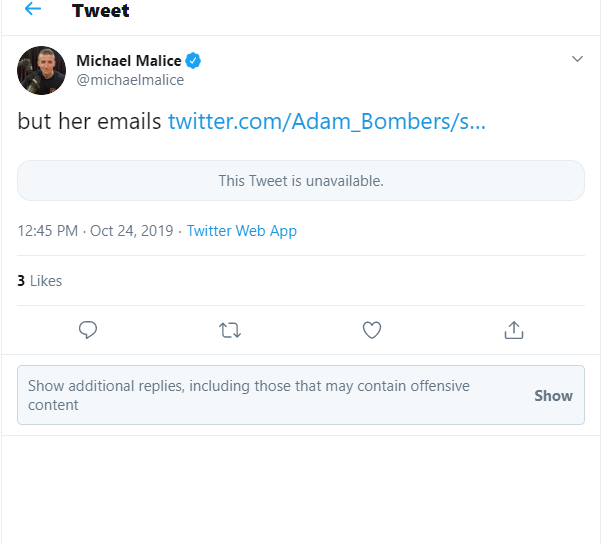607x544 pixels.
Task: Click the 'This Tweet is unavailable' box
Action: pyautogui.click(x=301, y=181)
